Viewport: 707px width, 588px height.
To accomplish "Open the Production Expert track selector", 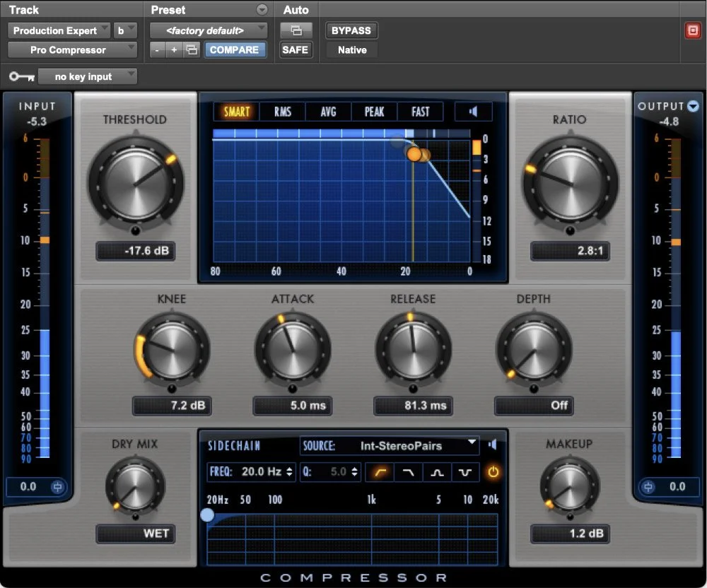I will [59, 30].
